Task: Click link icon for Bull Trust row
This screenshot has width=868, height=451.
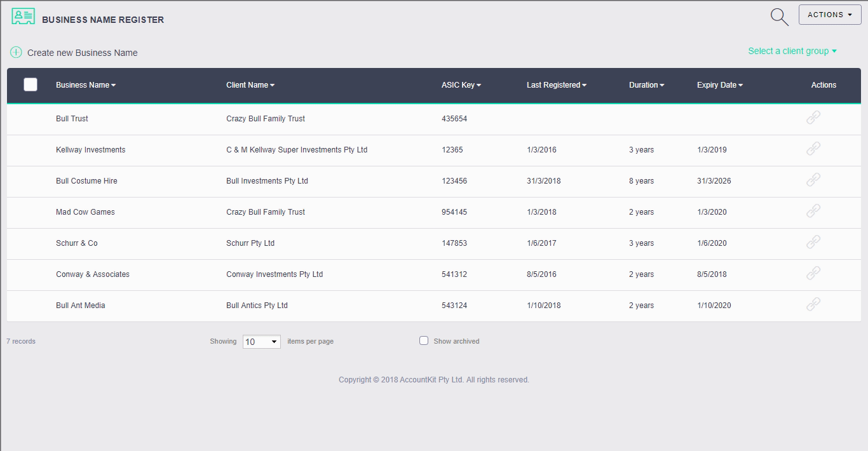Action: click(813, 118)
